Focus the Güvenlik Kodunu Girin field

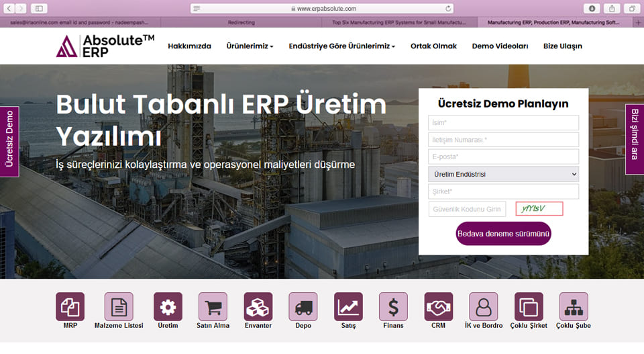(x=467, y=209)
